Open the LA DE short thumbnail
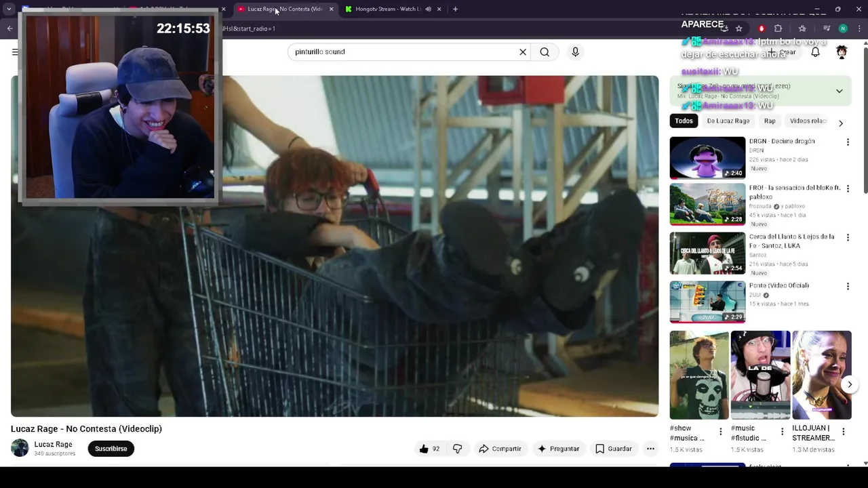This screenshot has height=488, width=868. coord(760,375)
